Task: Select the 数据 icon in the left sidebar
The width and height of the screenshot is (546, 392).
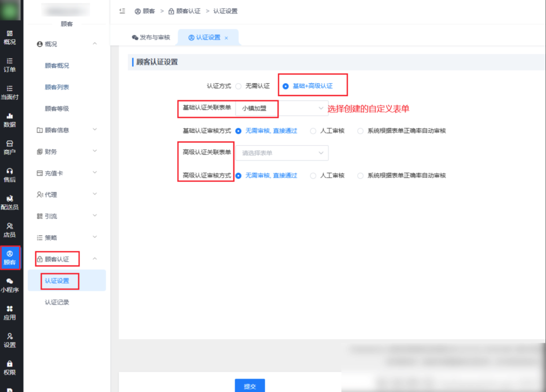Action: tap(11, 121)
